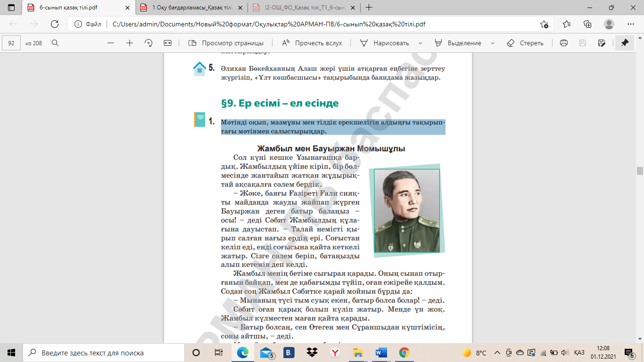Viewport: 644px width, 362px height.
Task: Show hidden system tray icons
Action: 497,353
